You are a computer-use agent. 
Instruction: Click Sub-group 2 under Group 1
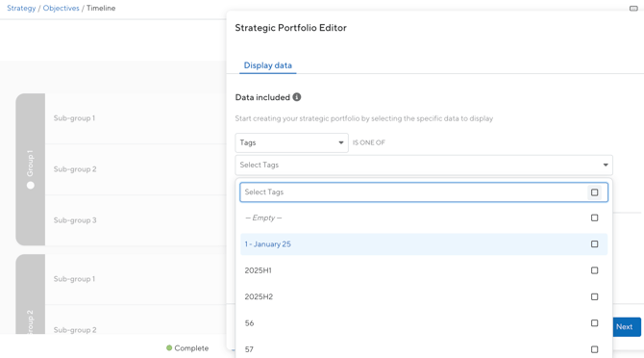(x=75, y=169)
